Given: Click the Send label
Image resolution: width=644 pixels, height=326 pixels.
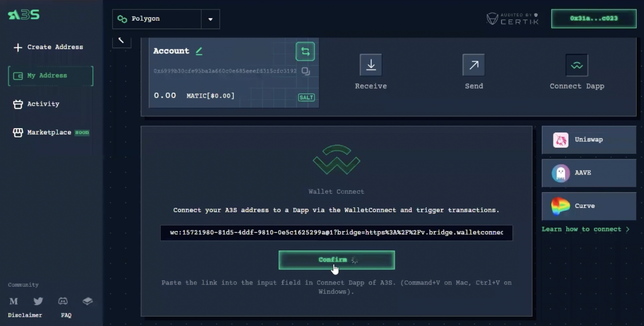Looking at the screenshot, I should (474, 86).
